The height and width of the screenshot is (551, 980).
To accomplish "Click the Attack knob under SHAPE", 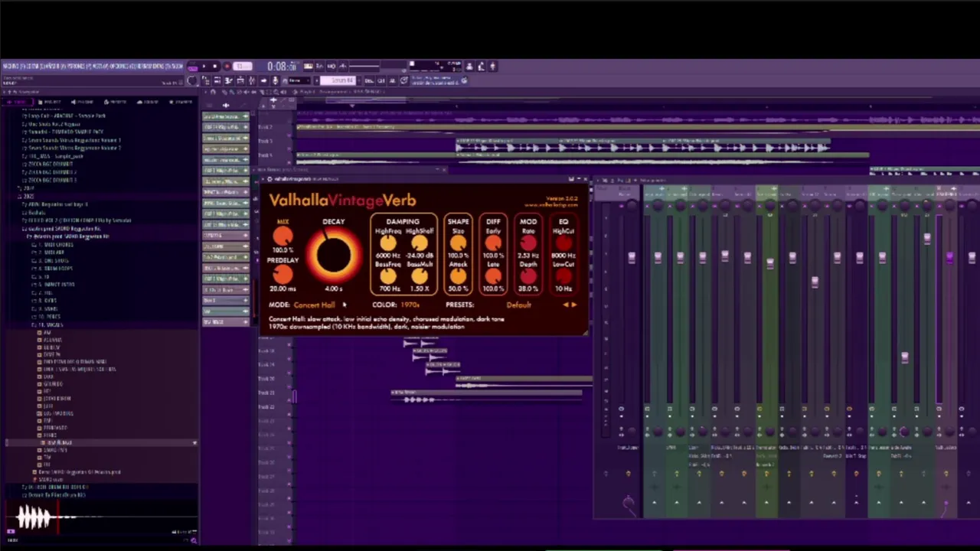I will pyautogui.click(x=458, y=276).
